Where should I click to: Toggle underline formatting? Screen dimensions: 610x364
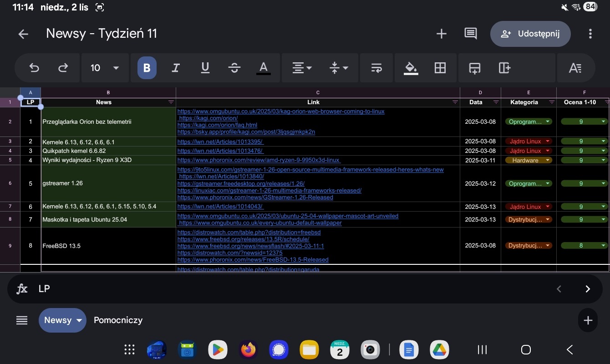point(205,68)
